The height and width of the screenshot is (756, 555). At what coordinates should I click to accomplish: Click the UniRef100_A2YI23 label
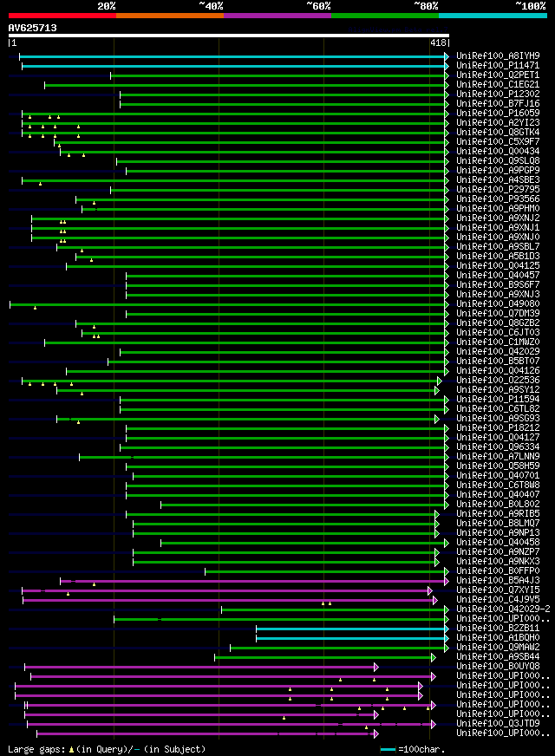pyautogui.click(x=498, y=123)
